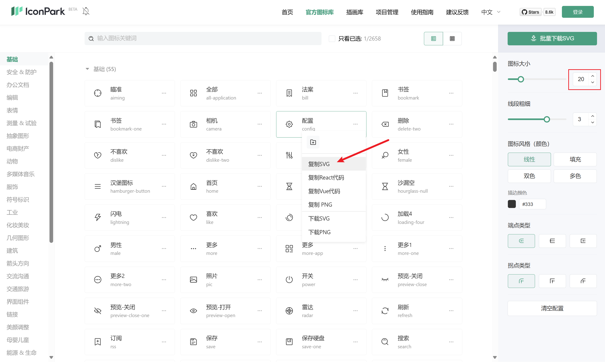The width and height of the screenshot is (605, 364).
Task: Click the 描边颜色 dark color swatch
Action: (512, 204)
